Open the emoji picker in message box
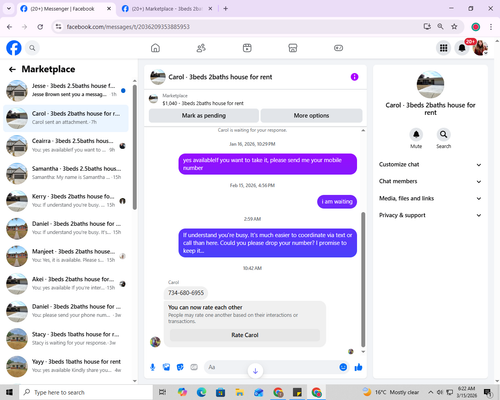The image size is (500, 400). (343, 367)
